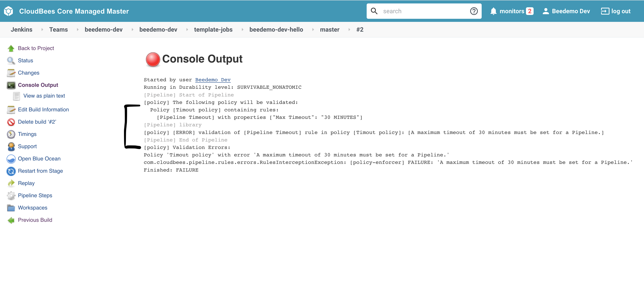The image size is (644, 281).
Task: Open build #2 breadcrumb
Action: (360, 30)
